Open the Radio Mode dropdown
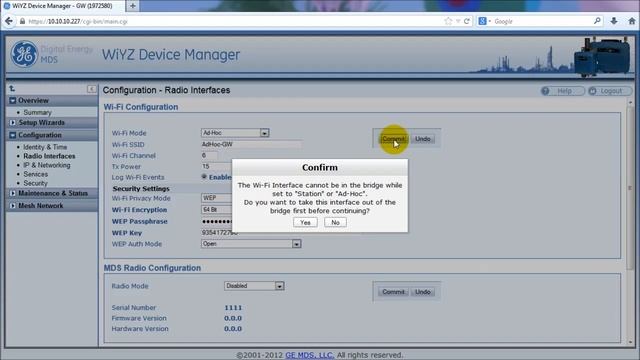 coord(254,286)
